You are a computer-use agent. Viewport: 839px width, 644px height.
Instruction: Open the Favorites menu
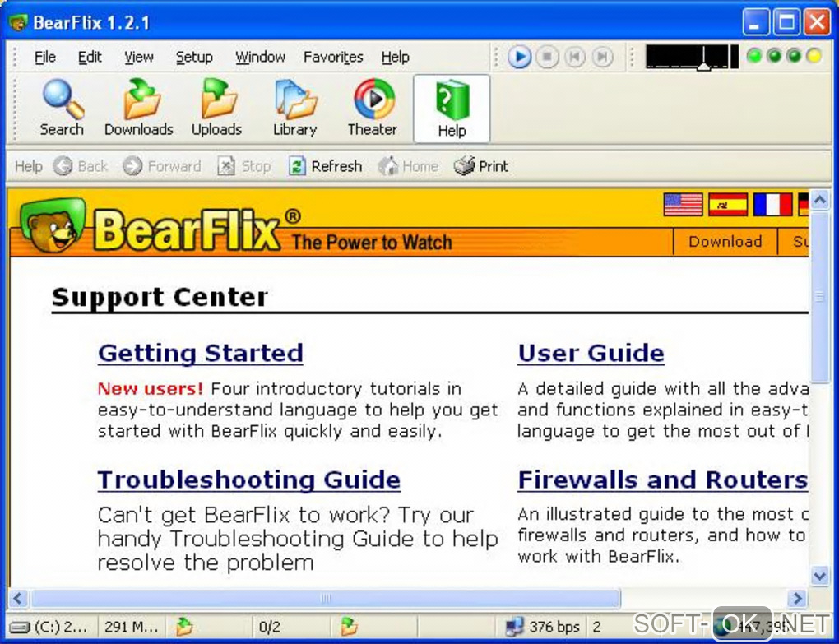coord(333,57)
